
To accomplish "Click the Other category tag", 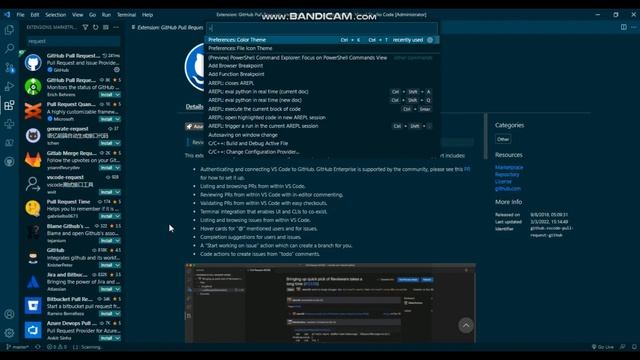I will click(x=503, y=139).
